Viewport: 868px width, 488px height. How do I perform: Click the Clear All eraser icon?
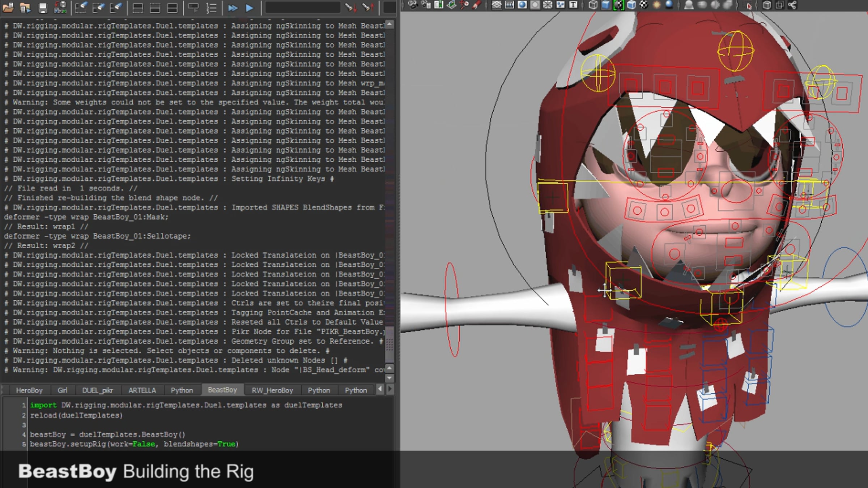point(116,7)
